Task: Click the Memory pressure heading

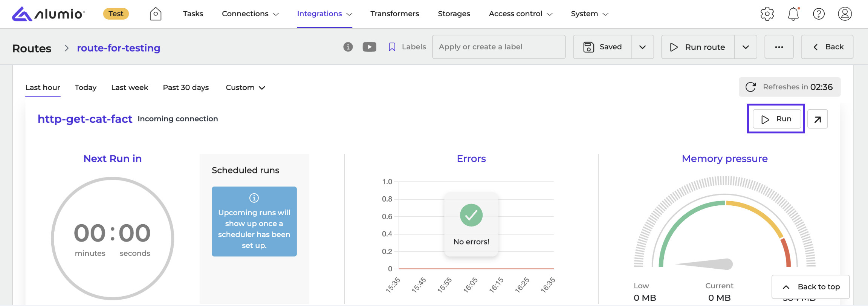Action: pyautogui.click(x=724, y=159)
